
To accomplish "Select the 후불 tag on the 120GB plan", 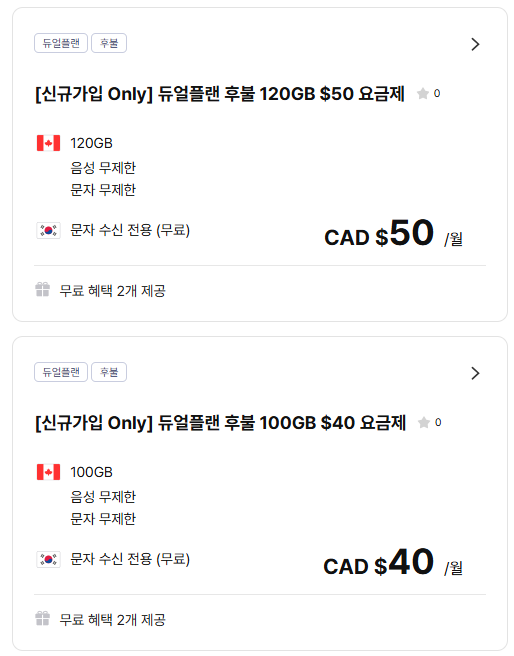I will [109, 43].
